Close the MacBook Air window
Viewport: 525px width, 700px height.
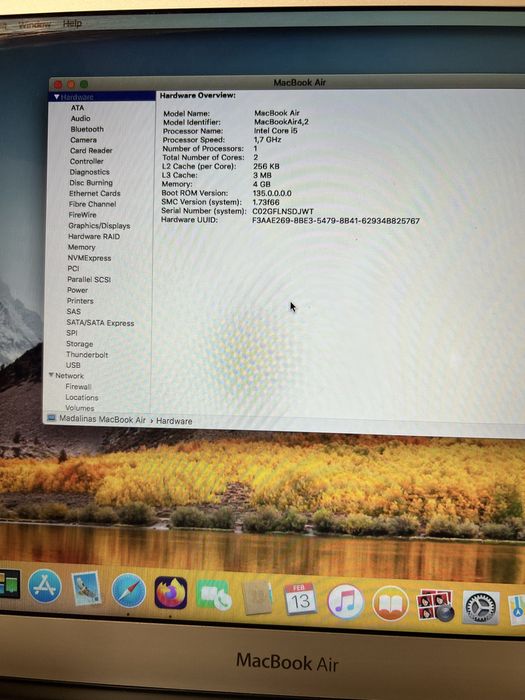click(x=58, y=84)
